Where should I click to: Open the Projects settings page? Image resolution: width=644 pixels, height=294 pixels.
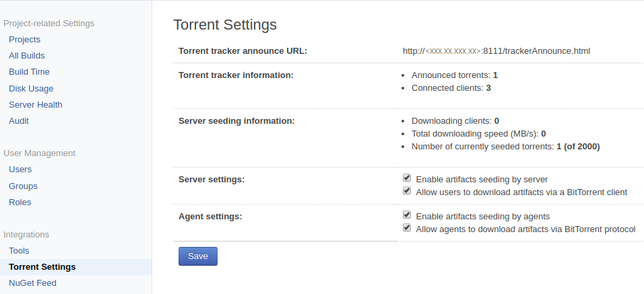click(25, 40)
